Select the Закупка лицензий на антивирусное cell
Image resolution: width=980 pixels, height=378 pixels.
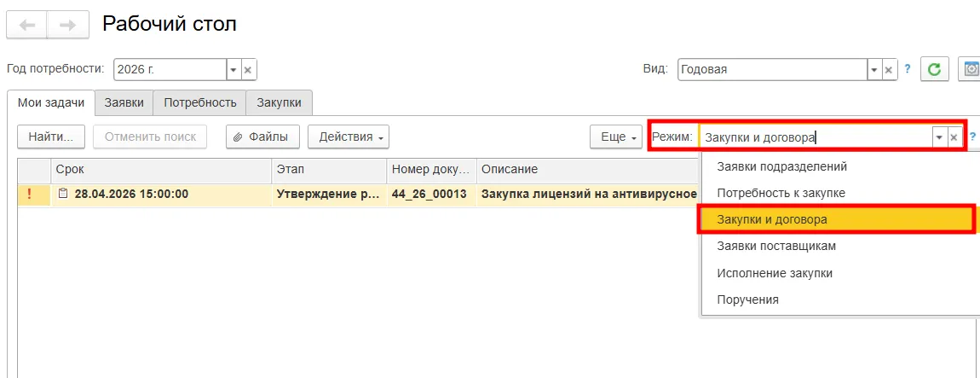point(587,194)
